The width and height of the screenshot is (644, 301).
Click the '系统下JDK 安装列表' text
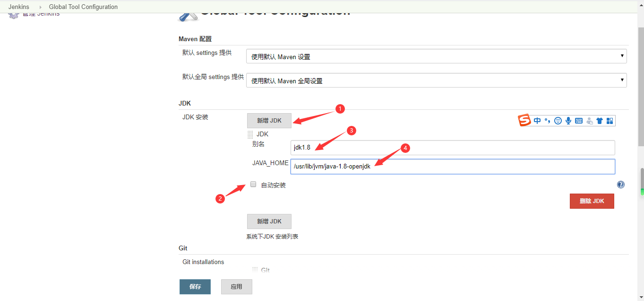tap(272, 237)
